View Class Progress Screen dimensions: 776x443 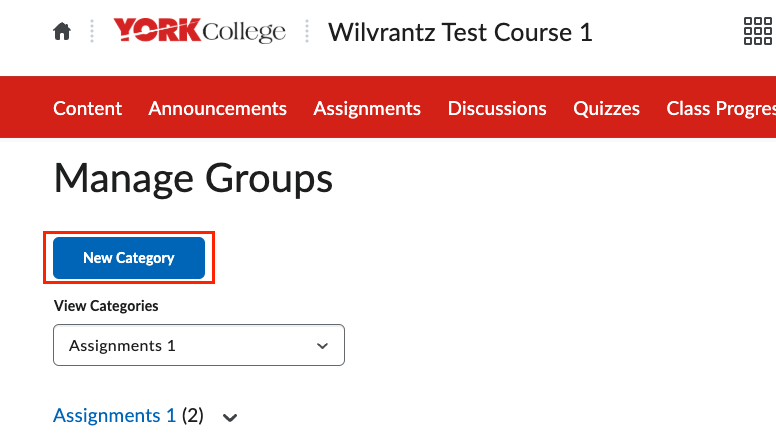(x=721, y=108)
